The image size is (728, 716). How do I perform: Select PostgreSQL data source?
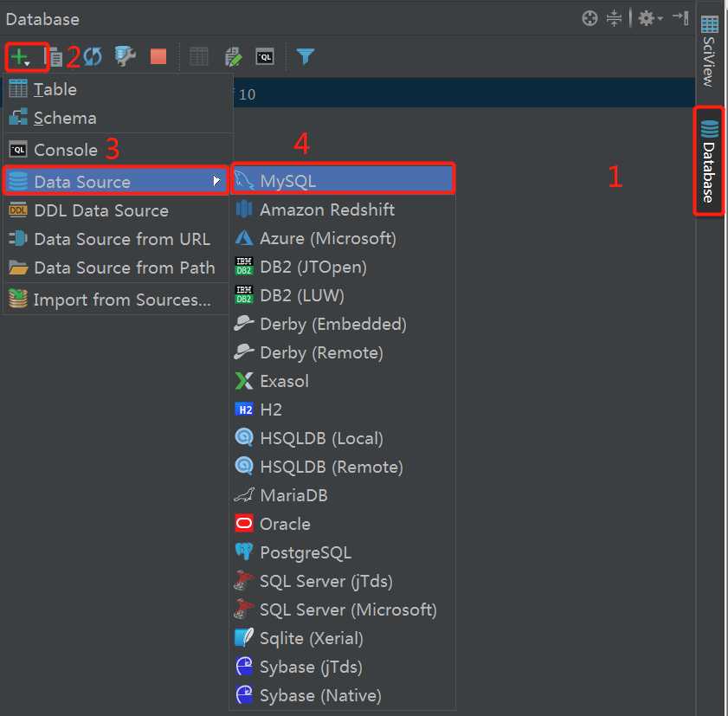pyautogui.click(x=343, y=552)
